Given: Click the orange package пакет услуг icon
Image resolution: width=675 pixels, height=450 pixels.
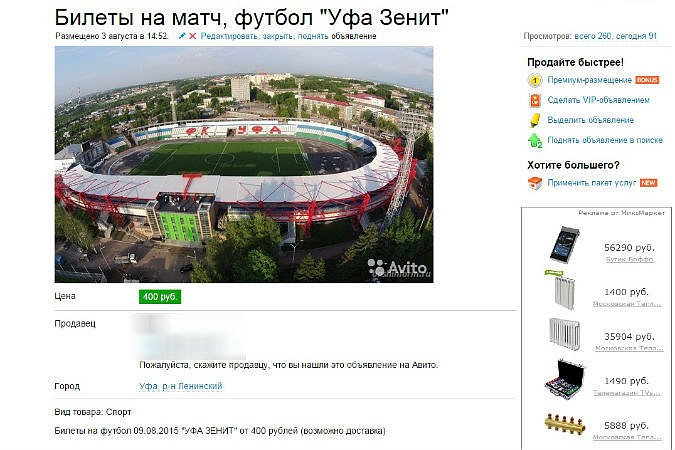Looking at the screenshot, I should [x=535, y=183].
